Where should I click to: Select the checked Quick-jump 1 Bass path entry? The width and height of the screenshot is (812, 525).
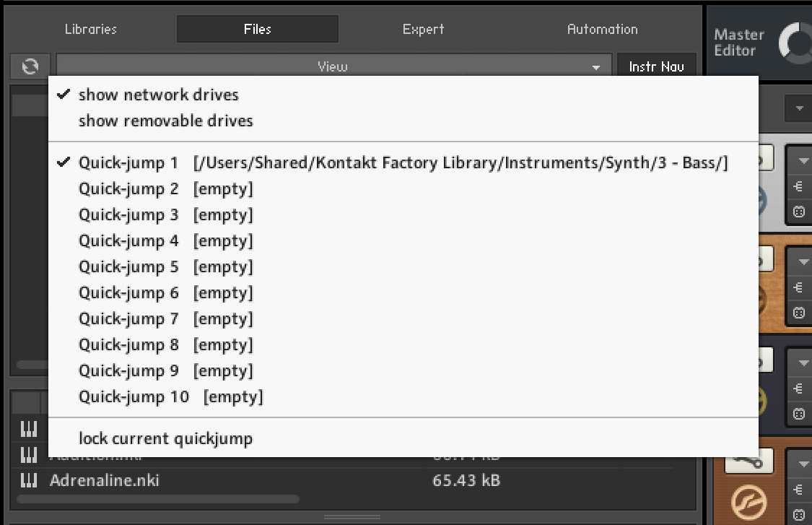[403, 163]
